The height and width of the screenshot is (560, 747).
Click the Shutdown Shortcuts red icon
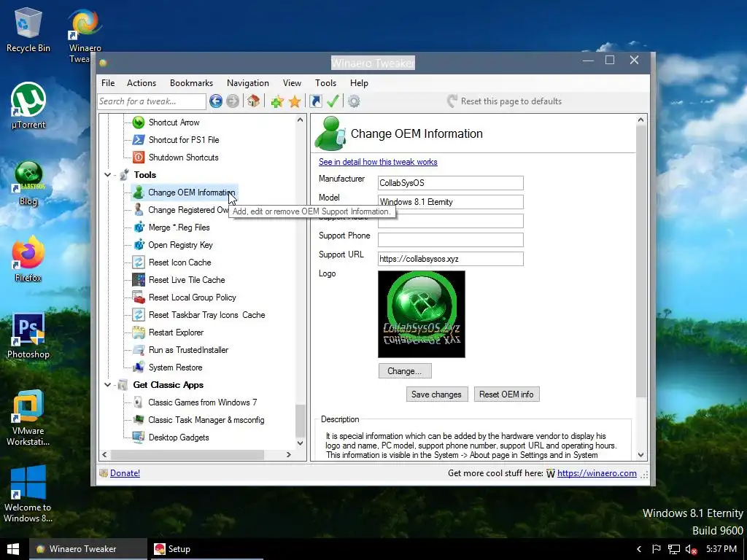point(138,157)
